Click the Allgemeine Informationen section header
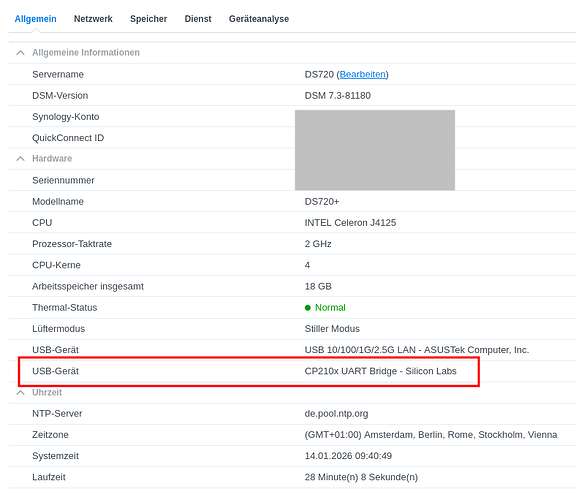Image resolution: width=576 pixels, height=500 pixels. click(x=86, y=53)
